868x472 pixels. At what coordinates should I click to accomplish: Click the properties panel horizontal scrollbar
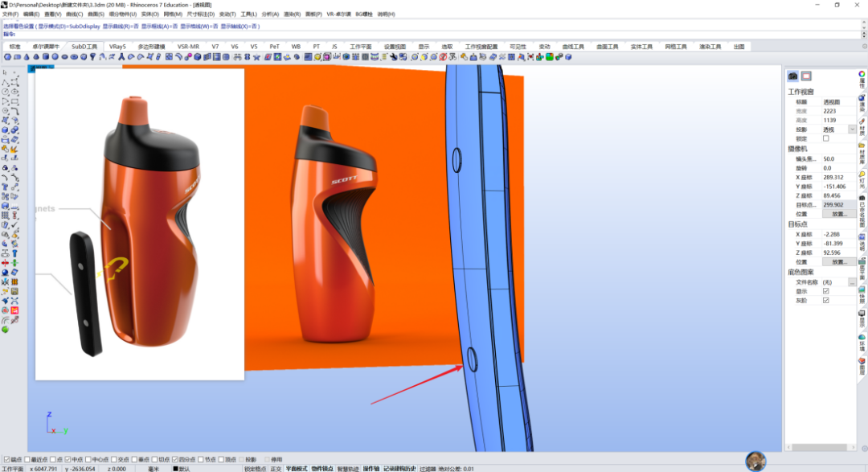tap(819, 447)
